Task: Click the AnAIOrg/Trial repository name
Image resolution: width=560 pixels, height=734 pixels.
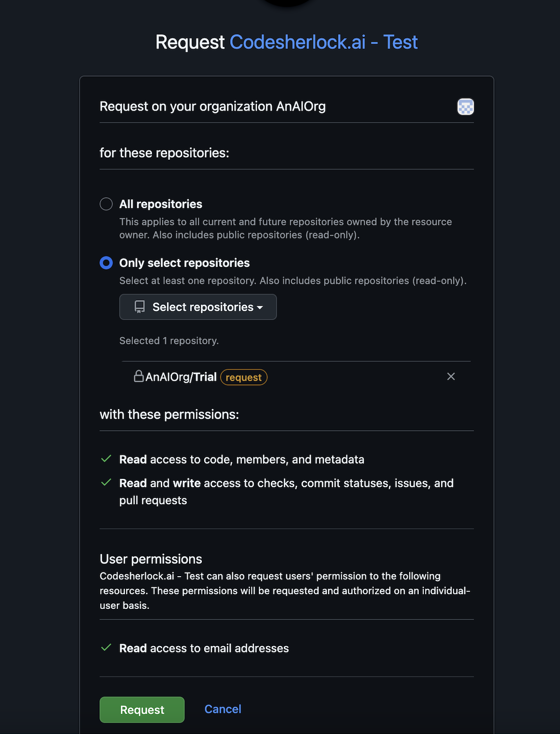Action: pyautogui.click(x=181, y=377)
